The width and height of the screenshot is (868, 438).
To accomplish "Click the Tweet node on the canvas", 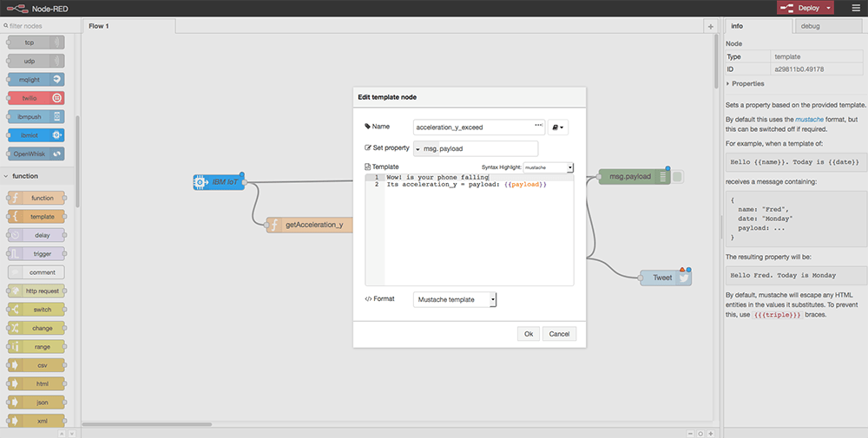I will [662, 278].
